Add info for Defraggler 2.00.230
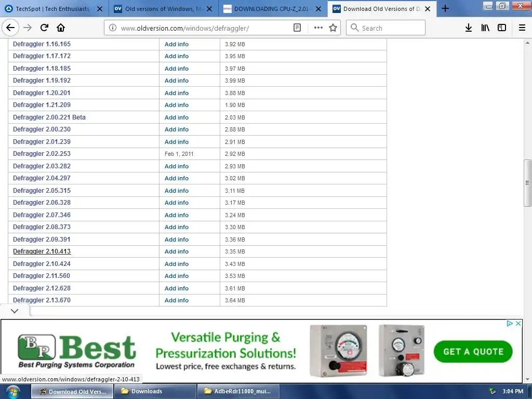The width and height of the screenshot is (532, 399). click(177, 129)
